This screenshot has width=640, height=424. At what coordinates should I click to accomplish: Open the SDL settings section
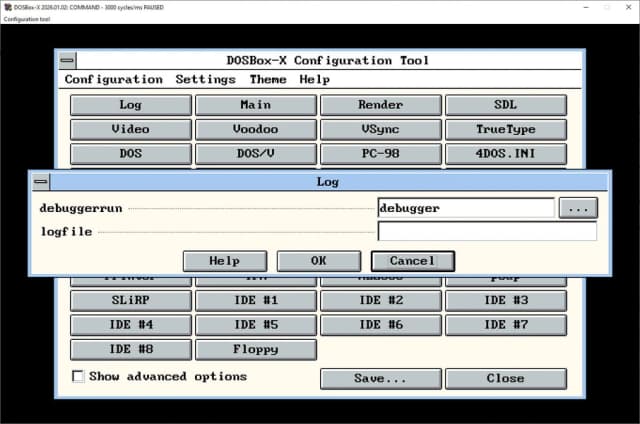click(x=506, y=105)
